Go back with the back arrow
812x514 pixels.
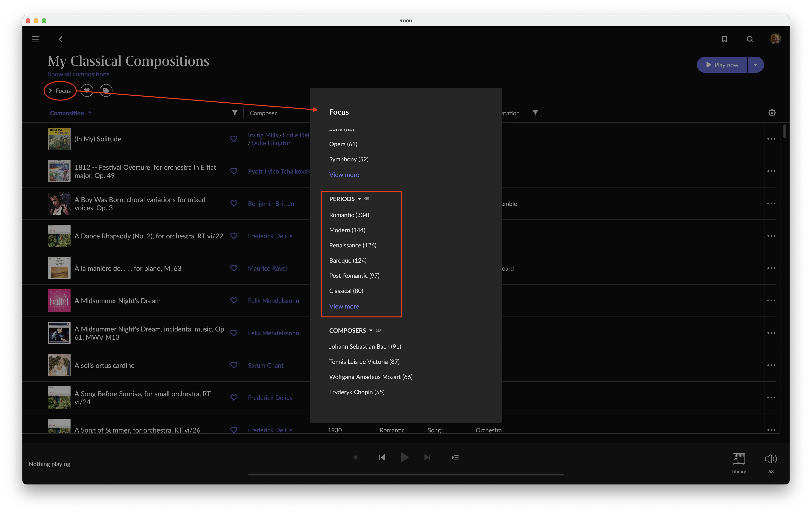pyautogui.click(x=61, y=39)
